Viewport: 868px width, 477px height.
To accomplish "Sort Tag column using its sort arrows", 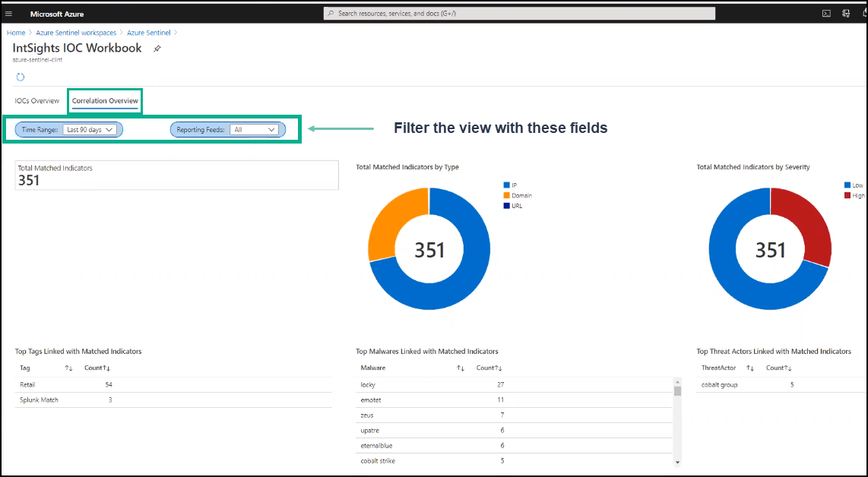I will [68, 368].
